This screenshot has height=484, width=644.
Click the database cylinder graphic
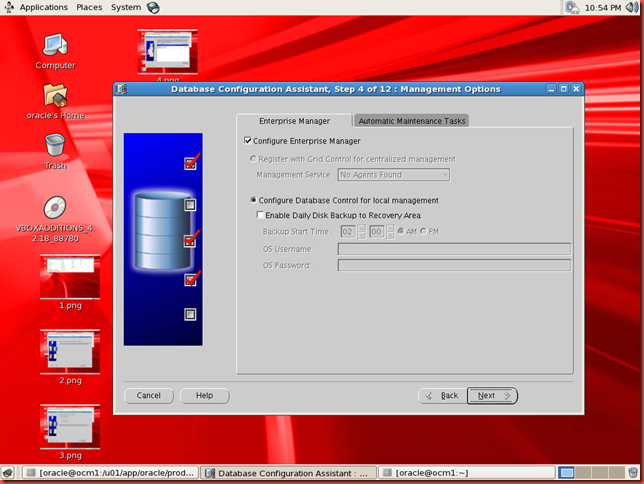pyautogui.click(x=163, y=231)
